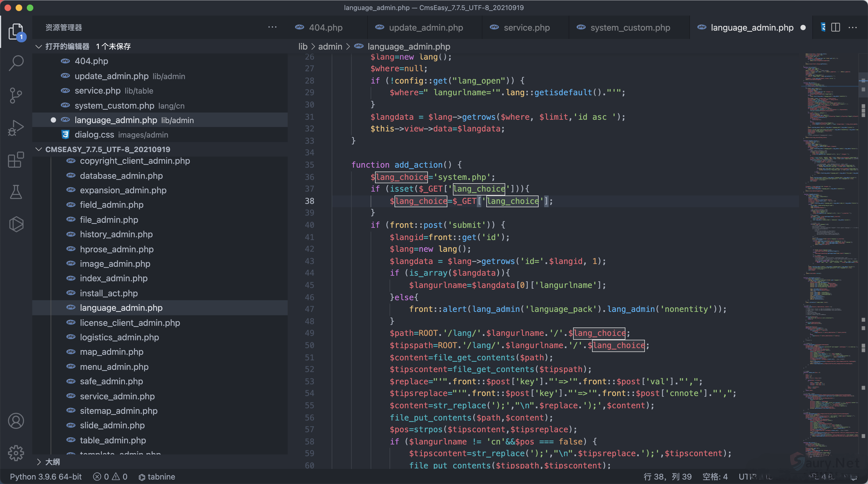Collapse the CMSEASY_7.7.5_UTF-8_20210919 folder section

pos(39,150)
